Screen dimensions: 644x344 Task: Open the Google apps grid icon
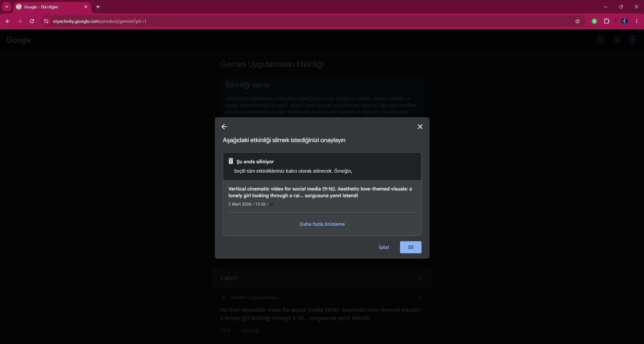[617, 40]
